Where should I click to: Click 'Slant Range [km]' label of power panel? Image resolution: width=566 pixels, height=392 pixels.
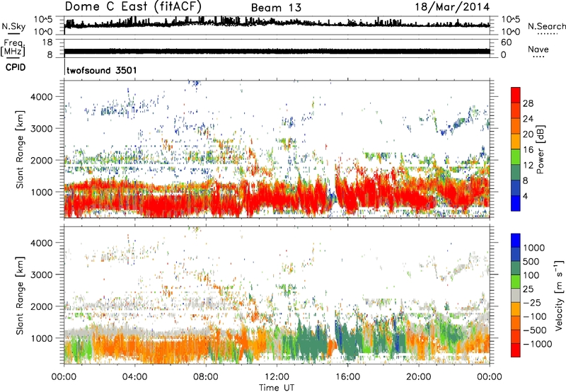[20, 149]
